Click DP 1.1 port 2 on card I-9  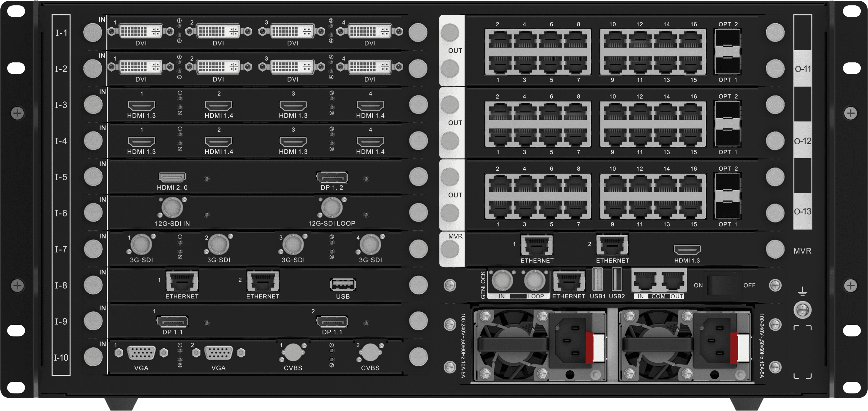coord(332,321)
